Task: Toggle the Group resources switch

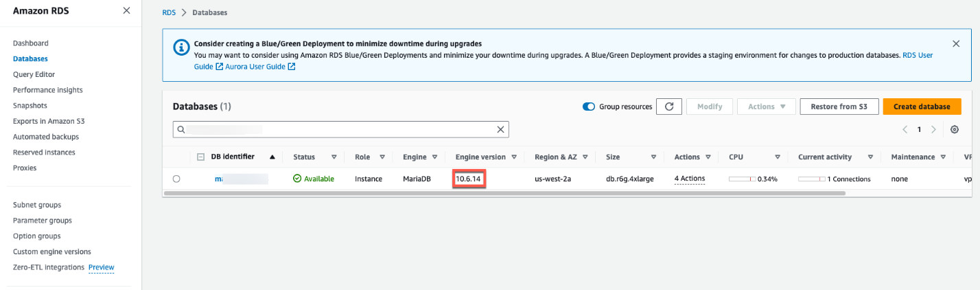Action: point(589,107)
